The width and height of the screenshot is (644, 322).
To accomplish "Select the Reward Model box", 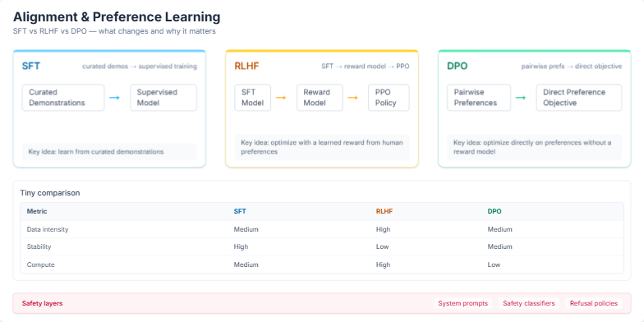I will (x=320, y=98).
